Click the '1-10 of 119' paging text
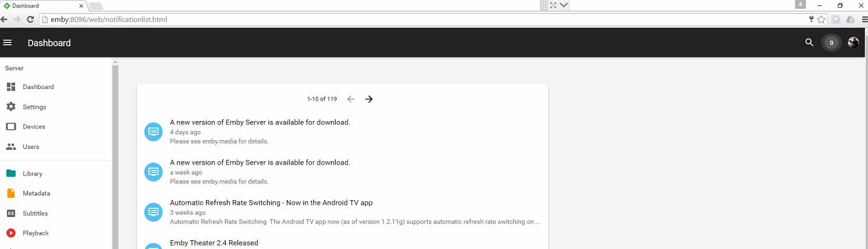 point(322,99)
